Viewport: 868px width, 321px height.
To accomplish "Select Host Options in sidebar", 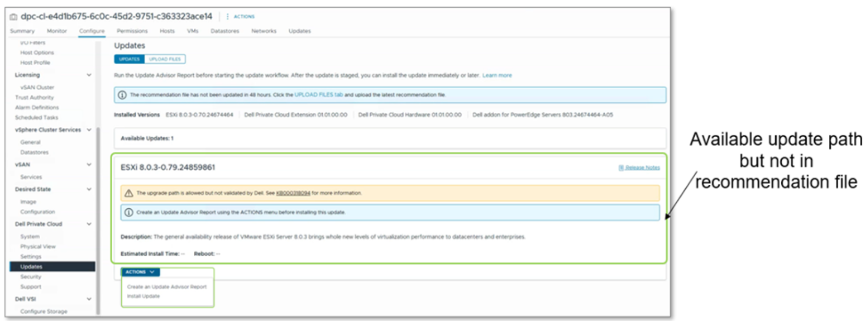I will (x=37, y=53).
